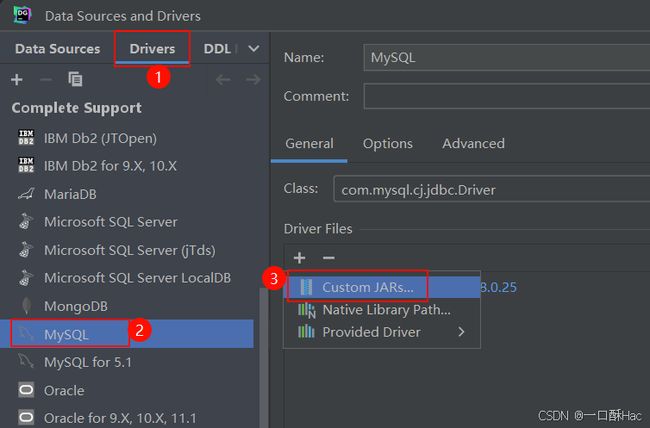This screenshot has width=650, height=428.
Task: Click the Name field containing MySQL
Action: point(507,57)
